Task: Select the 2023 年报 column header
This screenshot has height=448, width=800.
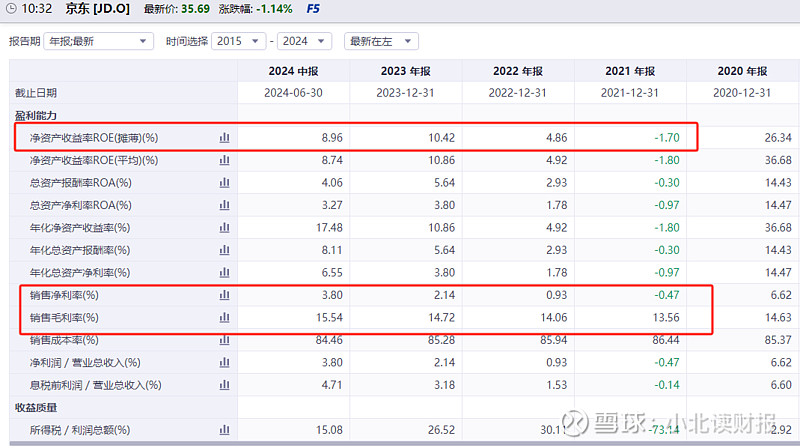Action: 406,71
